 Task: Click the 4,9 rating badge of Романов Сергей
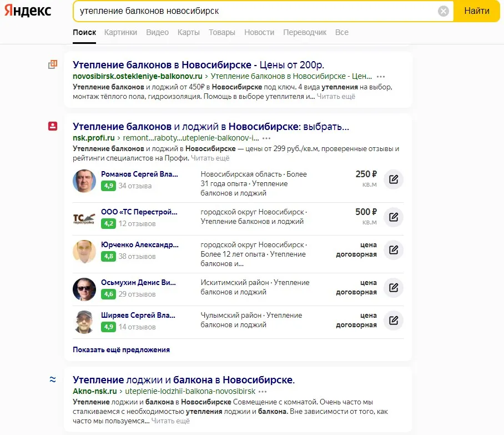(x=108, y=186)
